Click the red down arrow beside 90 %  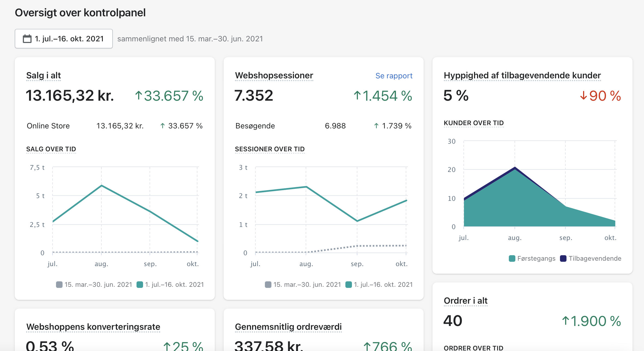[583, 96]
